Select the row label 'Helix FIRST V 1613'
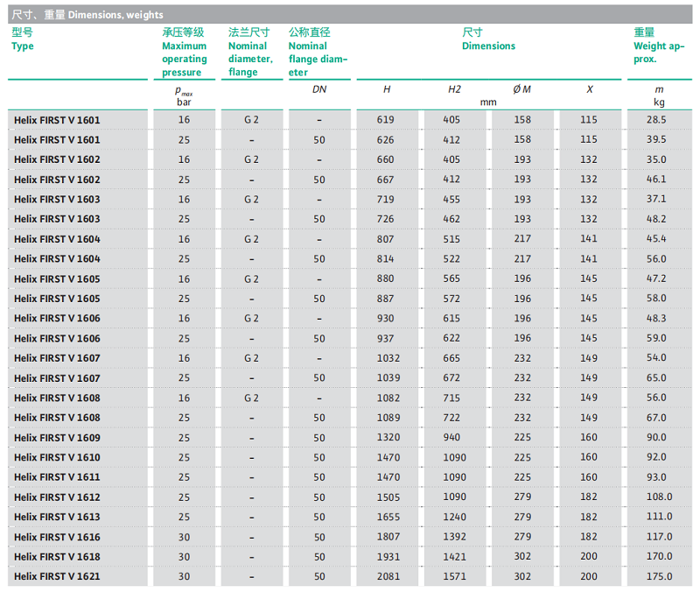The width and height of the screenshot is (700, 592). (x=57, y=517)
